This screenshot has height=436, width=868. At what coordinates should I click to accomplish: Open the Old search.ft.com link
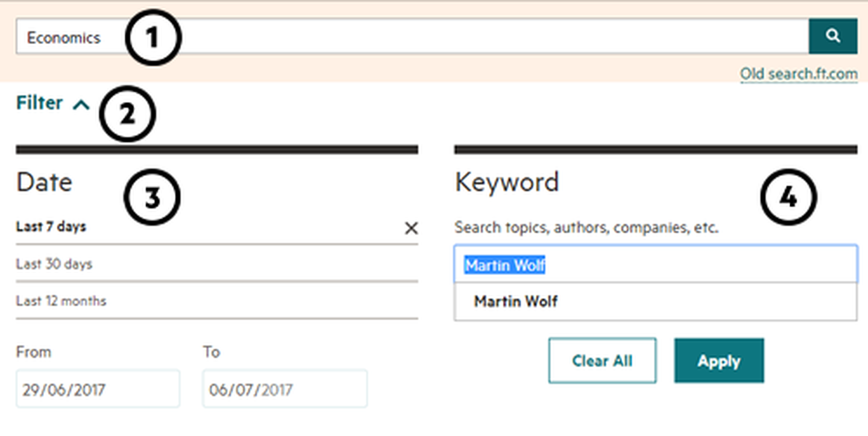click(x=799, y=73)
